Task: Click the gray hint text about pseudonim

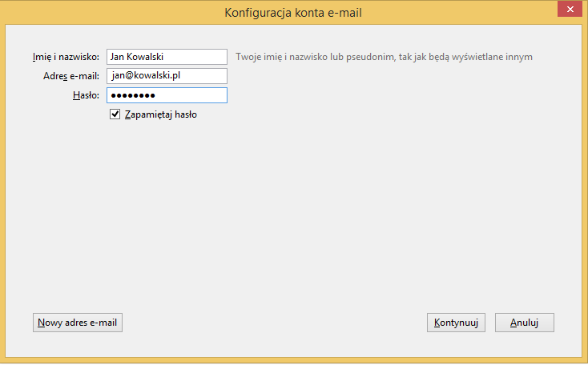Action: coord(384,57)
